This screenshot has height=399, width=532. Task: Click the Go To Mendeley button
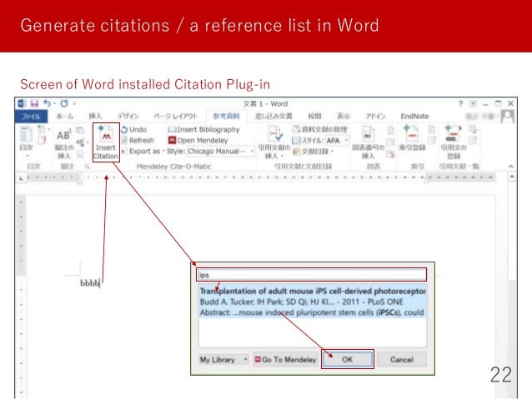click(286, 360)
